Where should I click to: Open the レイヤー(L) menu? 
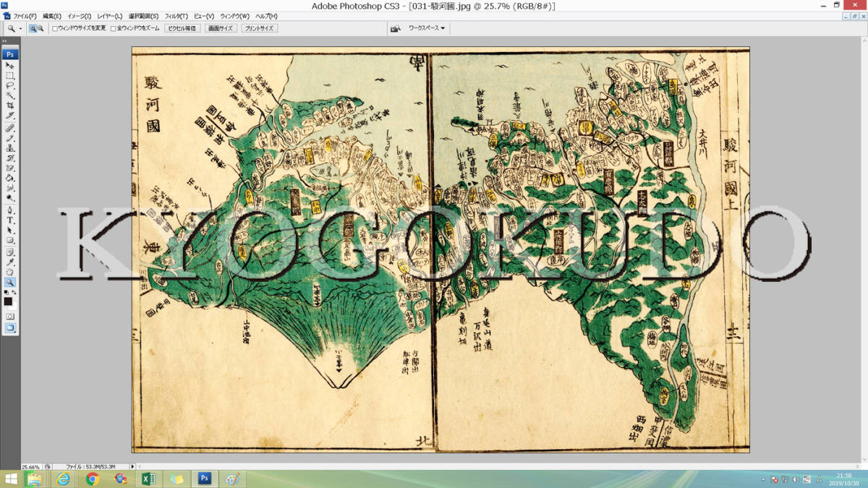pyautogui.click(x=110, y=16)
